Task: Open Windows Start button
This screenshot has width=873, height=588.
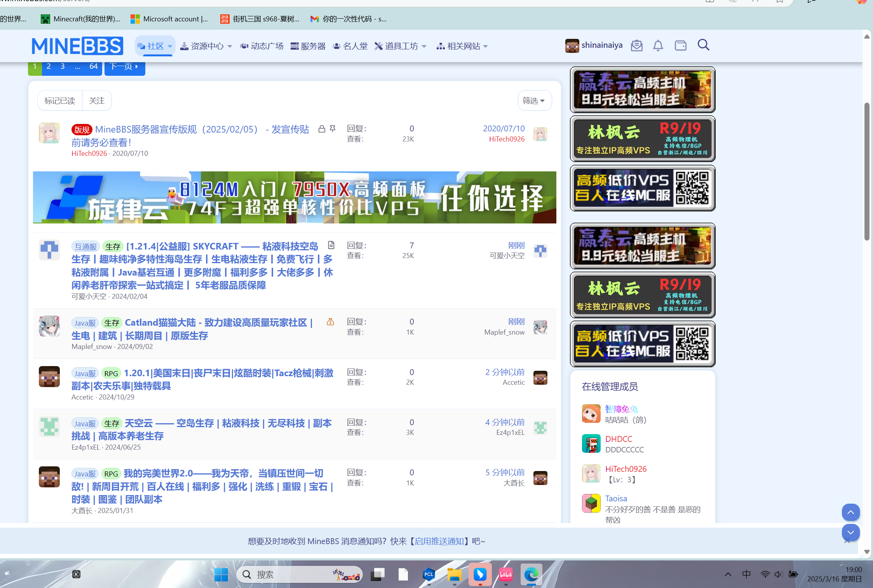Action: click(221, 574)
